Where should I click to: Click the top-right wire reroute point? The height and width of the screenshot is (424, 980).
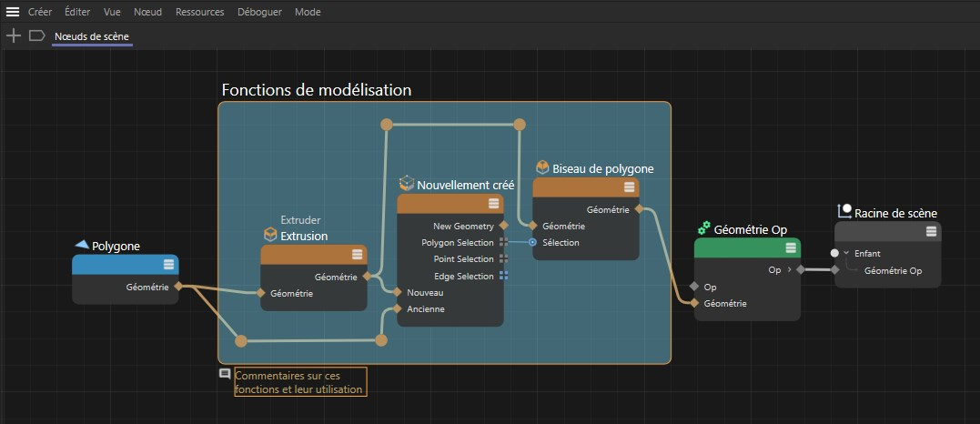[520, 125]
